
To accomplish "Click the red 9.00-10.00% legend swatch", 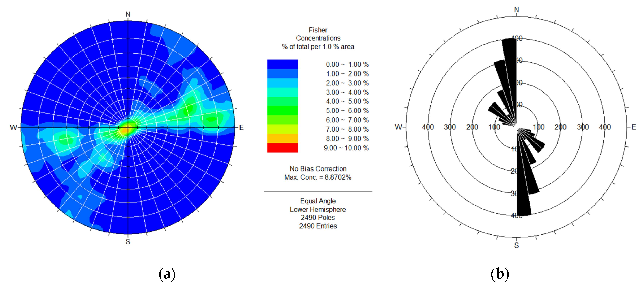I will tap(282, 148).
